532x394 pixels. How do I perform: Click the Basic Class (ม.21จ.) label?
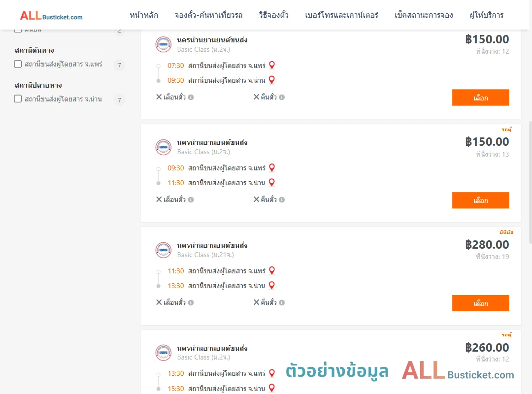(205, 255)
